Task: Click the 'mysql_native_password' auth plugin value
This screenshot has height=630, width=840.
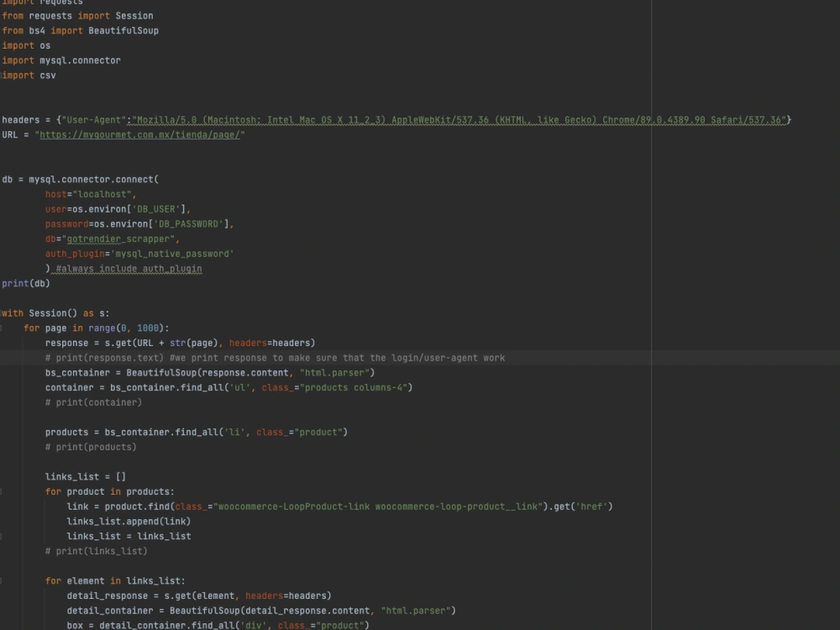Action: [172, 254]
